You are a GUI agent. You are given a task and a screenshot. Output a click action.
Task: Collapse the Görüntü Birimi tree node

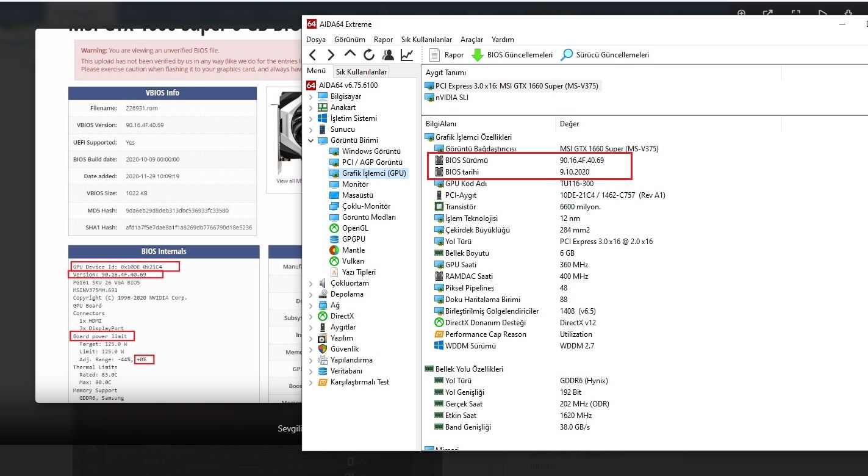(x=311, y=140)
